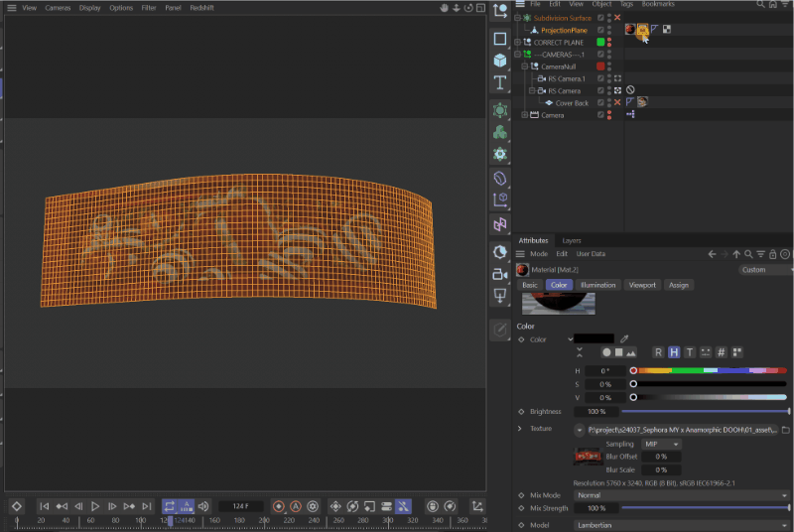
Task: Toggle layer checkbox for ProjectionPlane
Action: pyautogui.click(x=600, y=30)
